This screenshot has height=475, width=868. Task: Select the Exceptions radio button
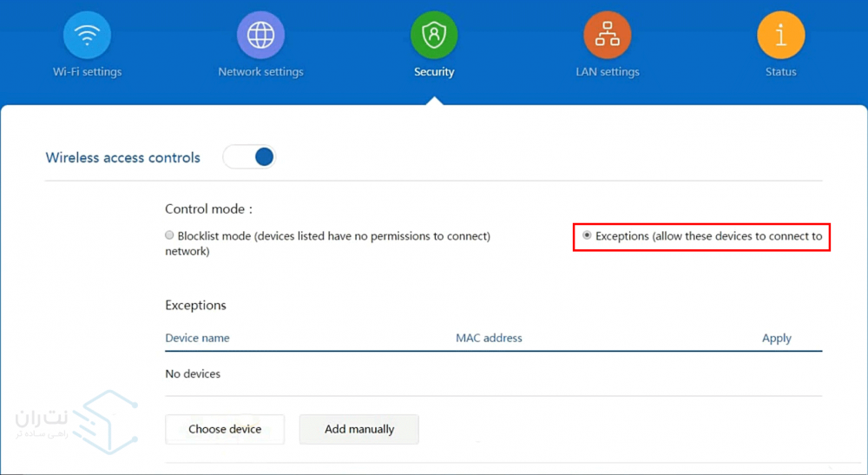click(587, 235)
